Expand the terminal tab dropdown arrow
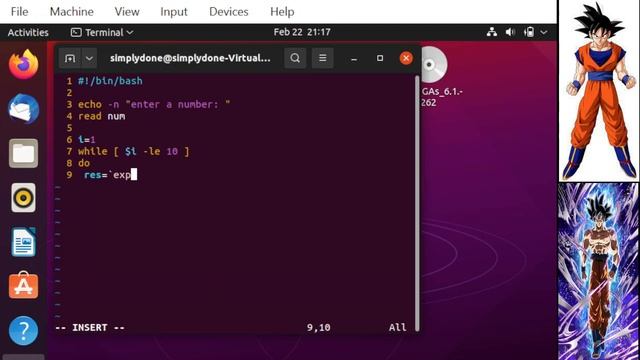Viewport: 640px width, 360px height. coord(89,58)
